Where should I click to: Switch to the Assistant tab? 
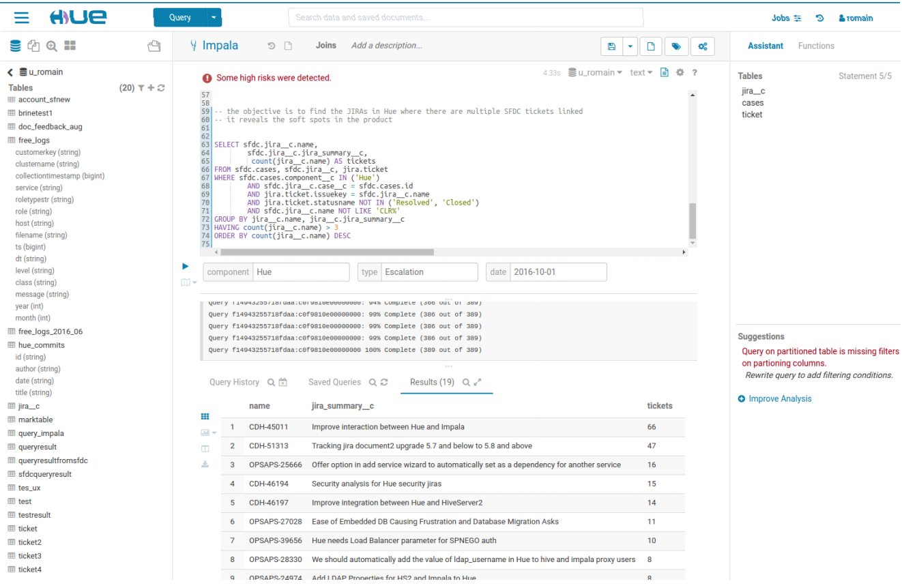[766, 46]
